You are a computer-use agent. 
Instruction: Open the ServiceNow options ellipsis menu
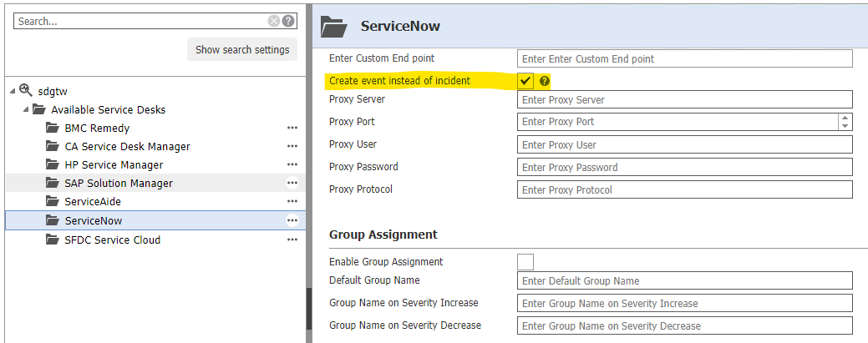292,220
